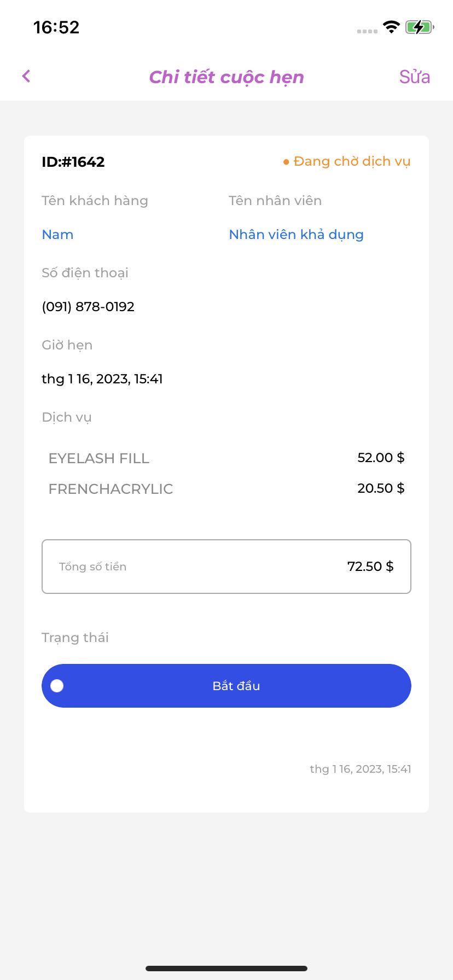The height and width of the screenshot is (980, 453).
Task: Click the Wi-Fi status icon
Action: pos(391,27)
